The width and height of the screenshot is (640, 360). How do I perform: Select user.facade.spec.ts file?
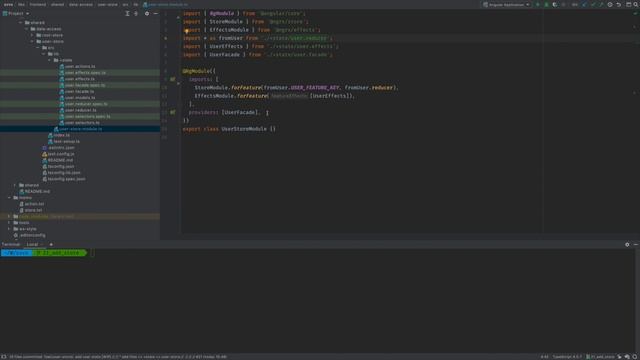[82, 85]
